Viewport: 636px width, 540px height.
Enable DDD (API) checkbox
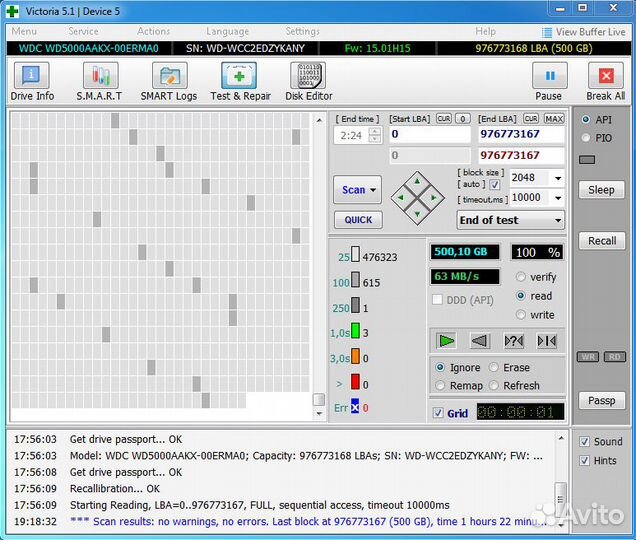pyautogui.click(x=437, y=300)
